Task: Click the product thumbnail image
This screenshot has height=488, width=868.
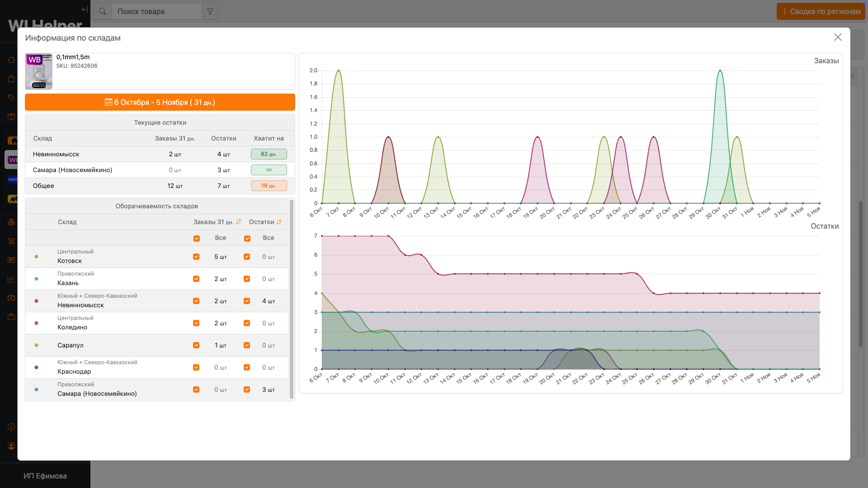Action: tap(39, 71)
